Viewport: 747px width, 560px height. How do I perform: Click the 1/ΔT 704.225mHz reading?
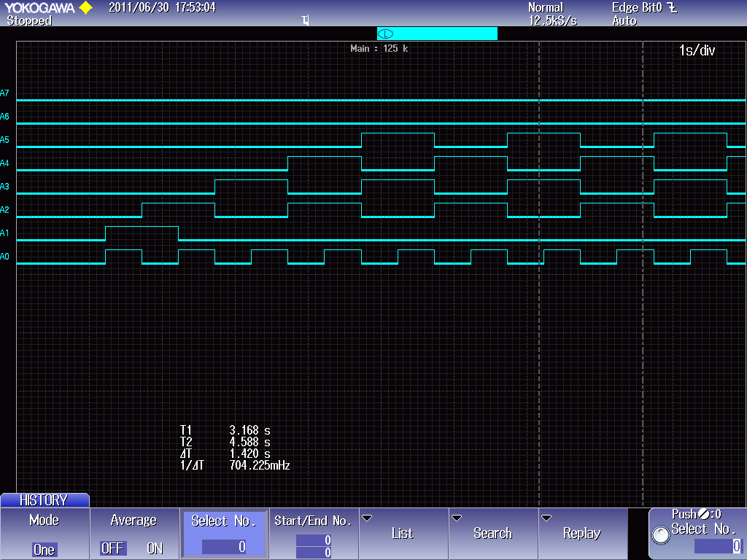(x=235, y=465)
